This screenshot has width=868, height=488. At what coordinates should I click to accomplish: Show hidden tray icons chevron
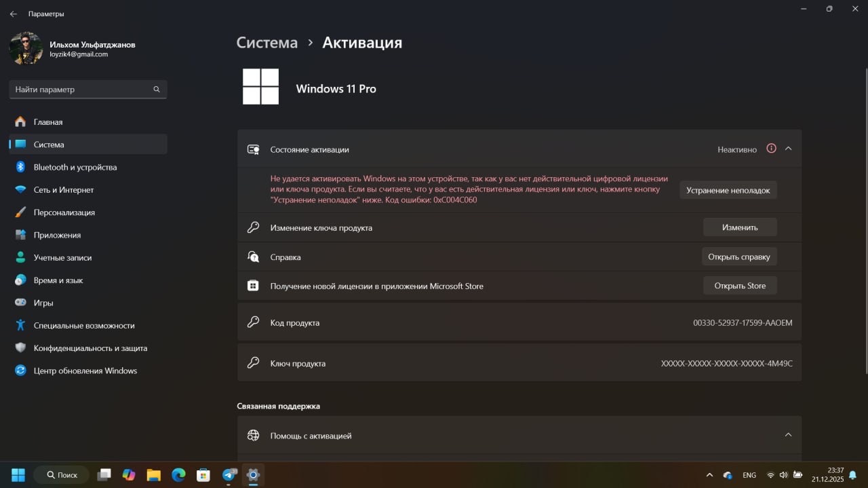point(709,475)
